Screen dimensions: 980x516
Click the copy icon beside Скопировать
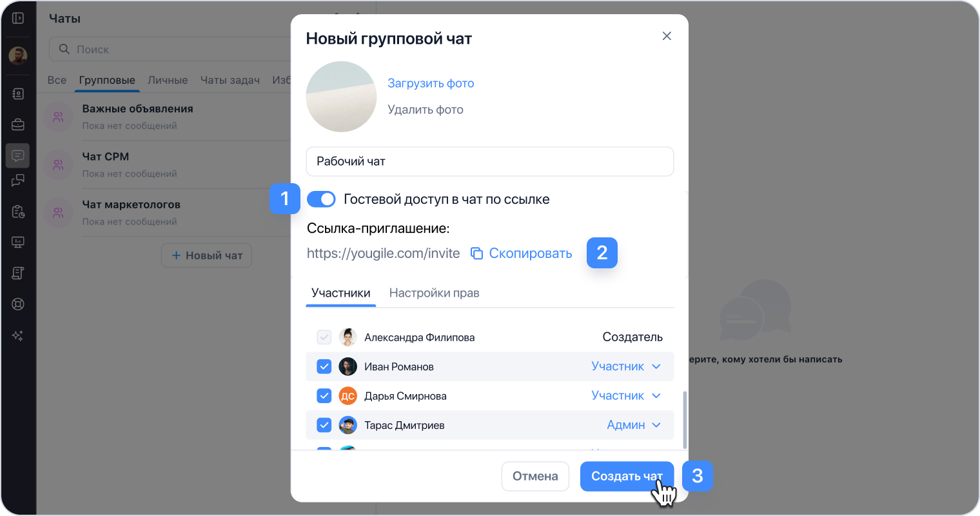point(476,253)
